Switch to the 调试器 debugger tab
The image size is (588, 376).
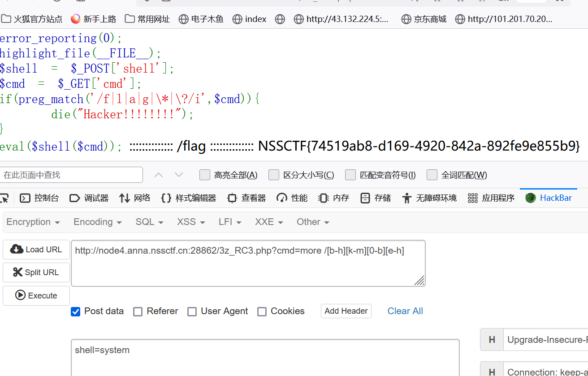point(89,198)
